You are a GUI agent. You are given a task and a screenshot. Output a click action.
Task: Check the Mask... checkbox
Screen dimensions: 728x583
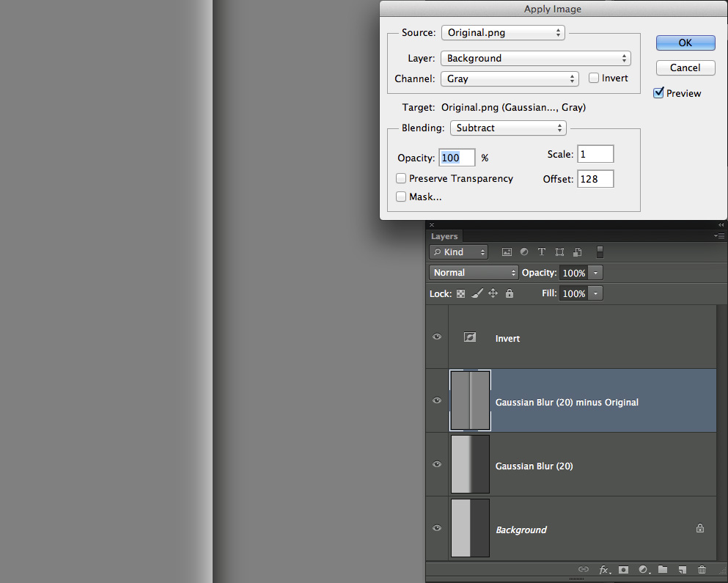[x=401, y=197]
